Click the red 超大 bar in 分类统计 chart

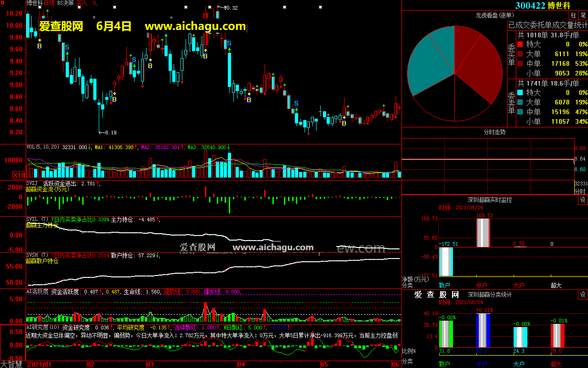pos(557,336)
